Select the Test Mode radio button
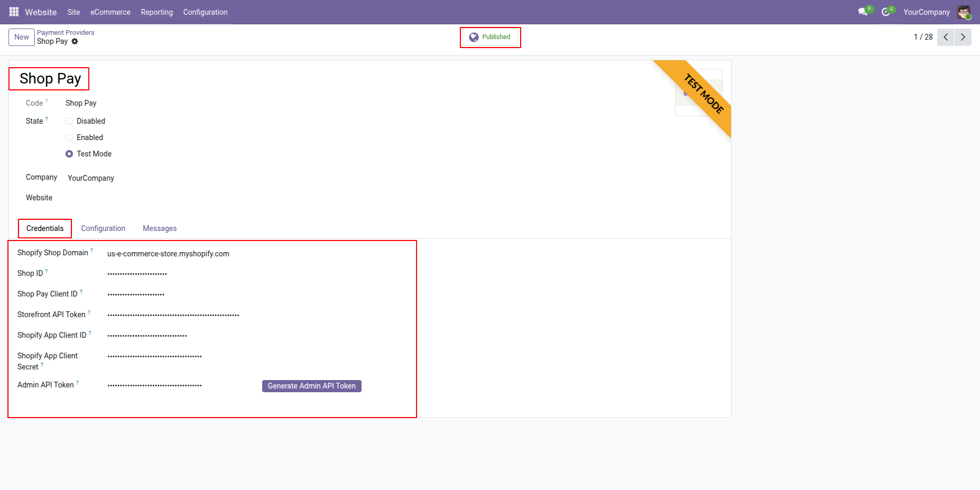The image size is (980, 490). tap(69, 154)
